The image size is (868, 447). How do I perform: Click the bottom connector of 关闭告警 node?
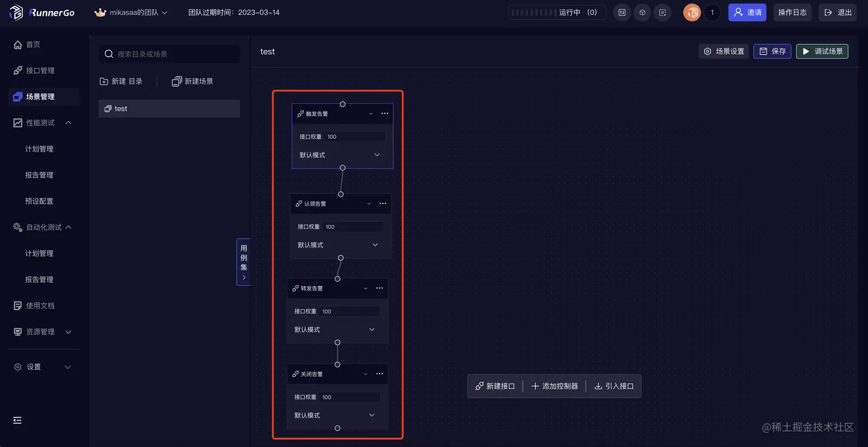pos(338,428)
